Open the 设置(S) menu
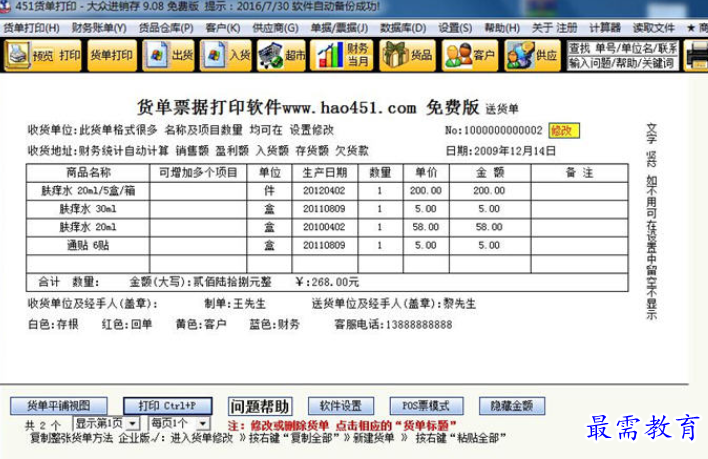Image resolution: width=708 pixels, height=459 pixels. (455, 28)
